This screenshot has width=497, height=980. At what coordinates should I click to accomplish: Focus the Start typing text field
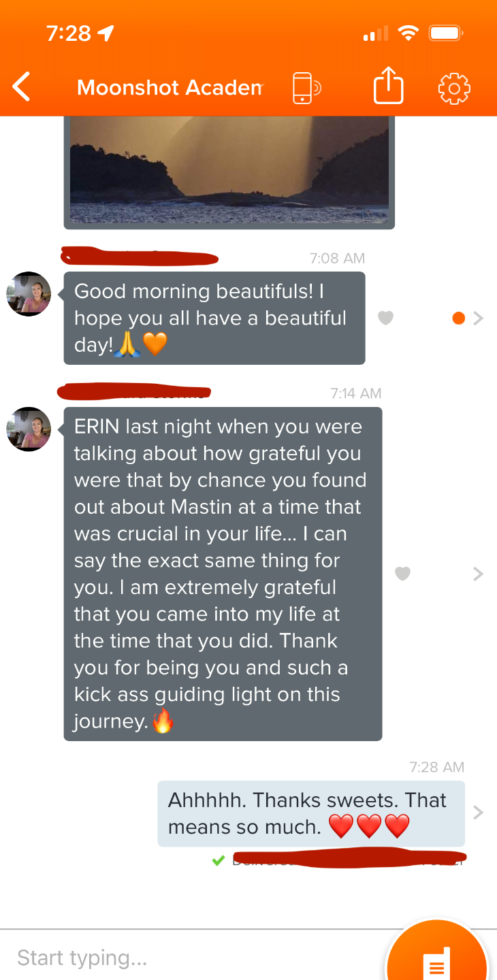tap(191, 958)
